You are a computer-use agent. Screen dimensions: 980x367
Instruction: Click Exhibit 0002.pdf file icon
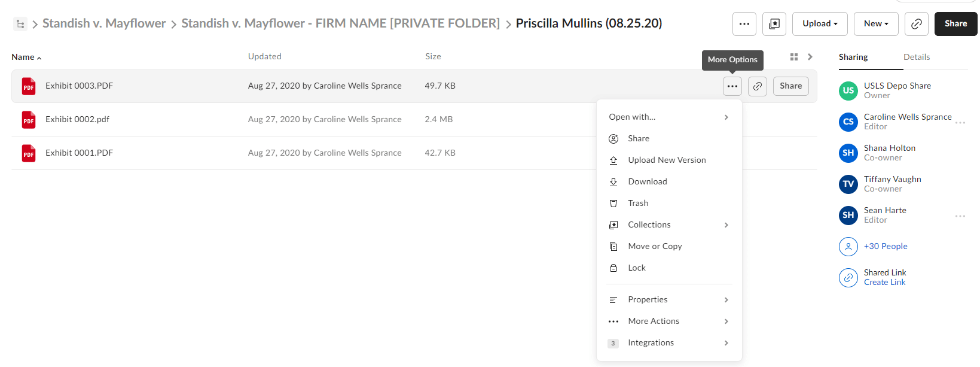pos(29,120)
